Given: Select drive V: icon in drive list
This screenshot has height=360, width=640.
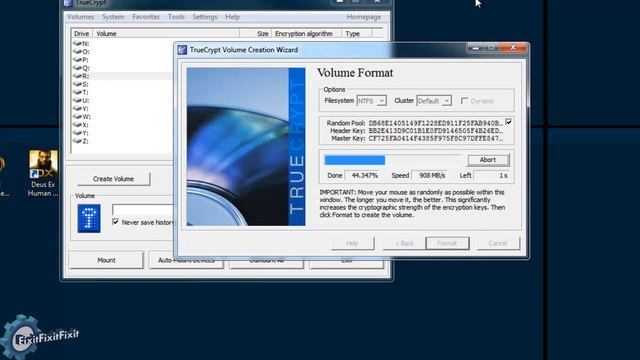Looking at the screenshot, I should pos(77,109).
